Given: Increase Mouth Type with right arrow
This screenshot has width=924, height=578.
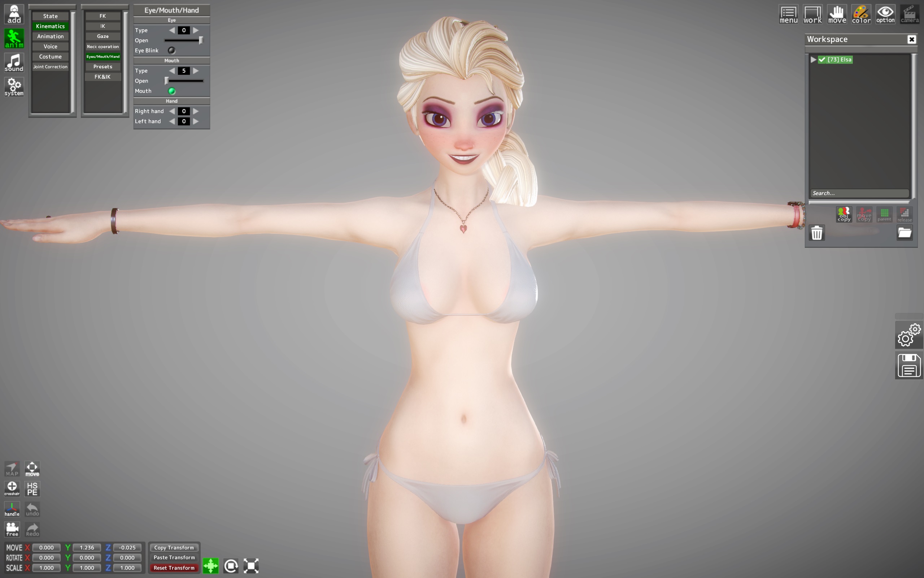Looking at the screenshot, I should click(x=196, y=71).
